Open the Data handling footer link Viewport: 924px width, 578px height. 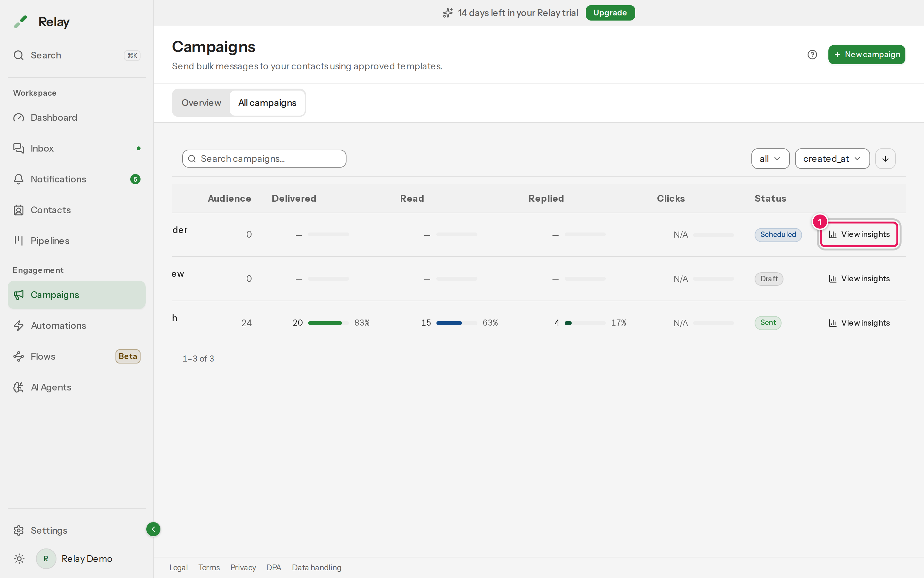(317, 568)
